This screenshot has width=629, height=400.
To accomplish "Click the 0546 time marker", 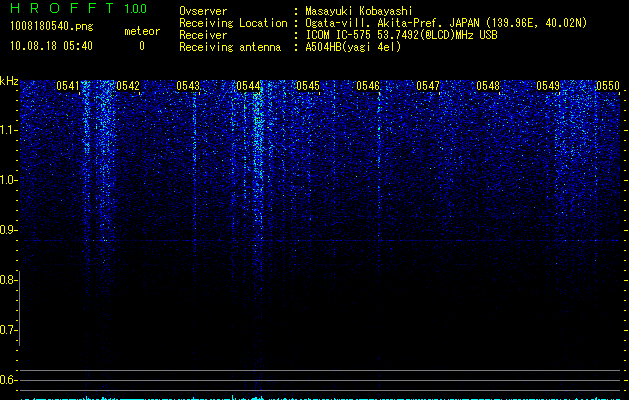I will [368, 86].
